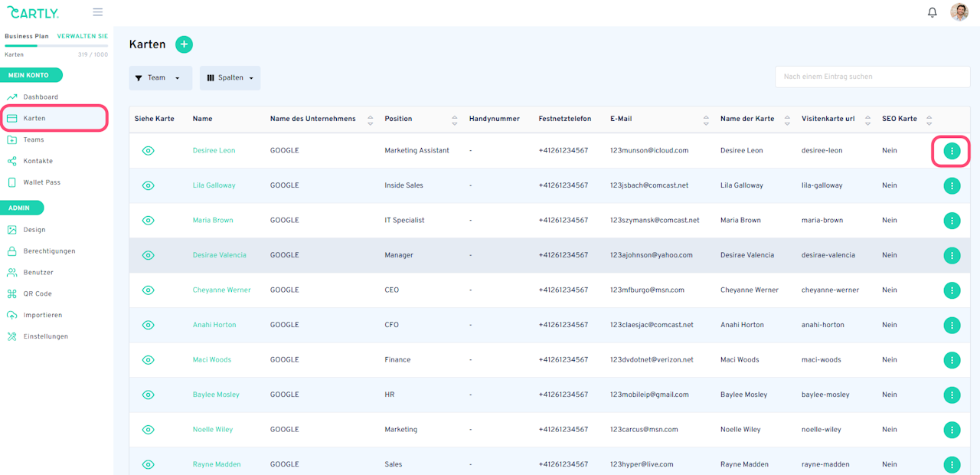This screenshot has width=980, height=475.
Task: Open actions menu for Maria Brown
Action: point(952,221)
